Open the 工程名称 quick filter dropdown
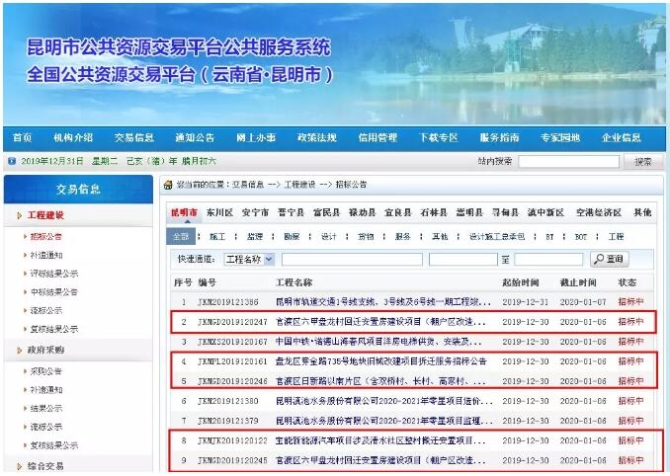The width and height of the screenshot is (670, 476). (x=249, y=259)
